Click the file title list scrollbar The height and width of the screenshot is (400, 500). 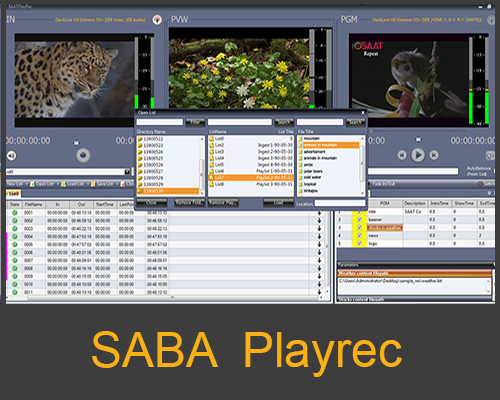[362, 165]
